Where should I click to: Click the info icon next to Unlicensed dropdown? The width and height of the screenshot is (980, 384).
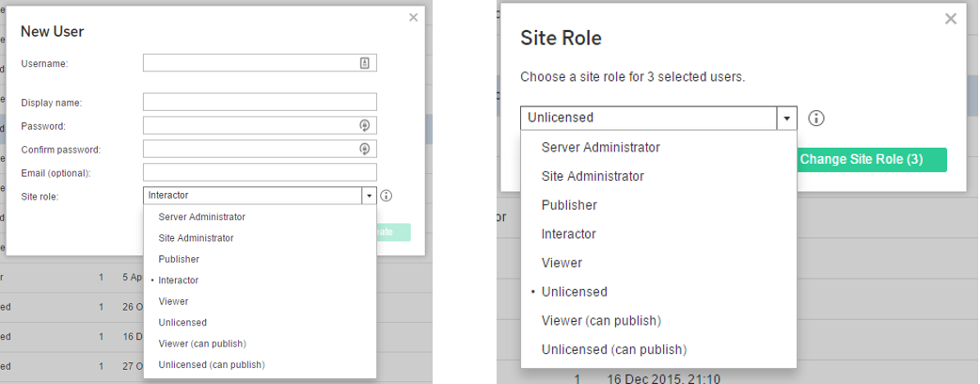(816, 119)
